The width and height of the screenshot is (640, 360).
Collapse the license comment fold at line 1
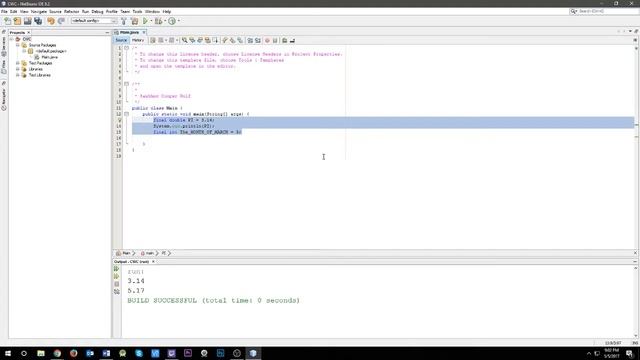[127, 48]
